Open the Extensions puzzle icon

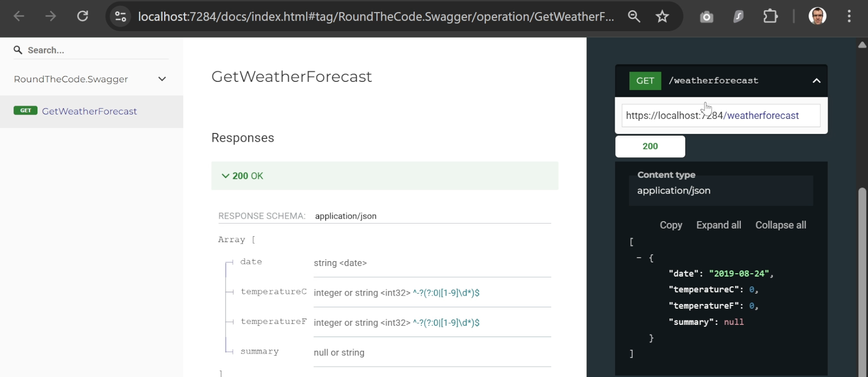[771, 17]
